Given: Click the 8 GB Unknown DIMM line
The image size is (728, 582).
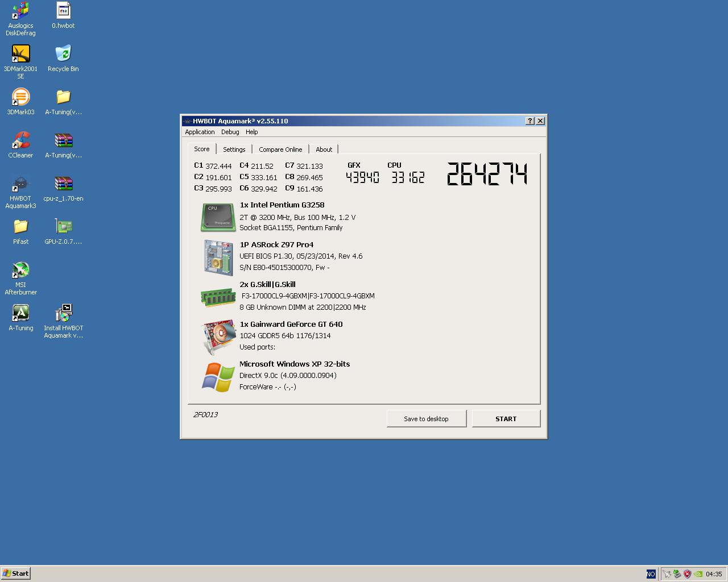Looking at the screenshot, I should 303,307.
